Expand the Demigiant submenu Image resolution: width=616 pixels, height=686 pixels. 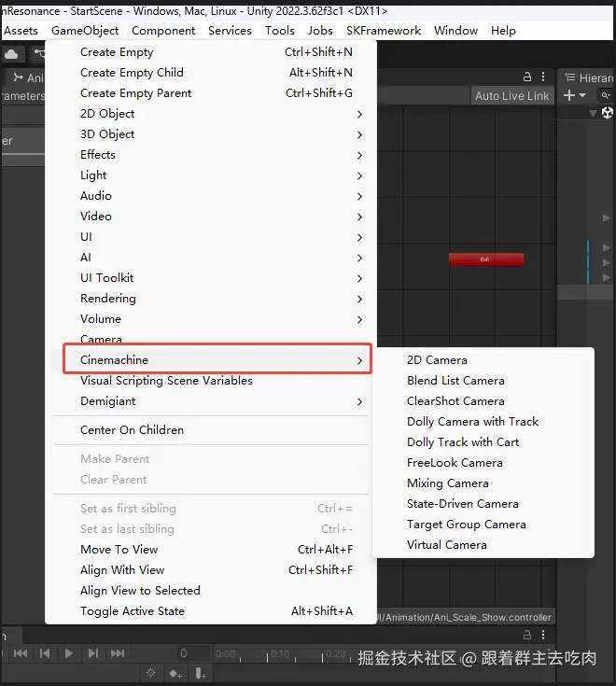211,401
